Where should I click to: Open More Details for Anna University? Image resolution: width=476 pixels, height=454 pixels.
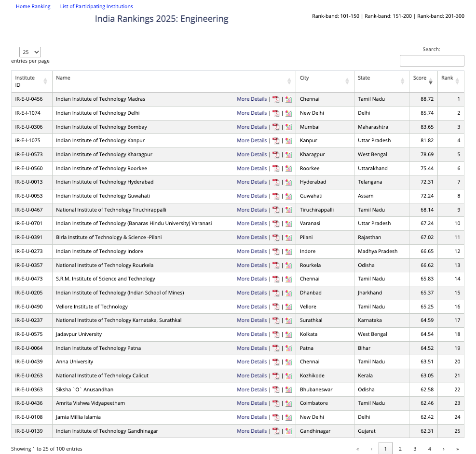[x=252, y=362]
